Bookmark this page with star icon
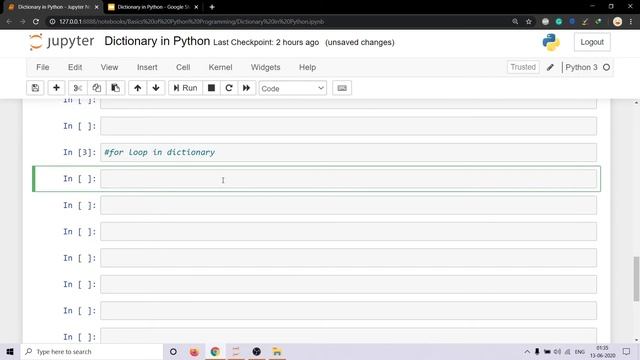The height and width of the screenshot is (360, 640). 529,22
